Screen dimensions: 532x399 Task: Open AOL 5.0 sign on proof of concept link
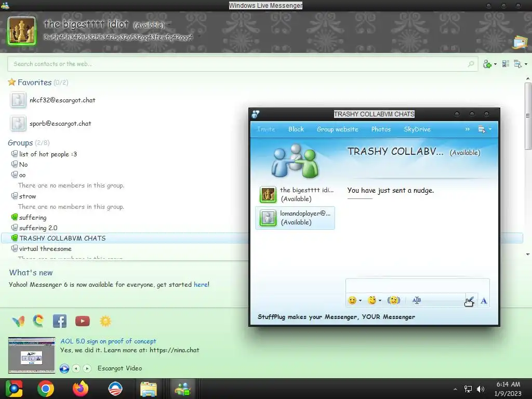tap(108, 341)
